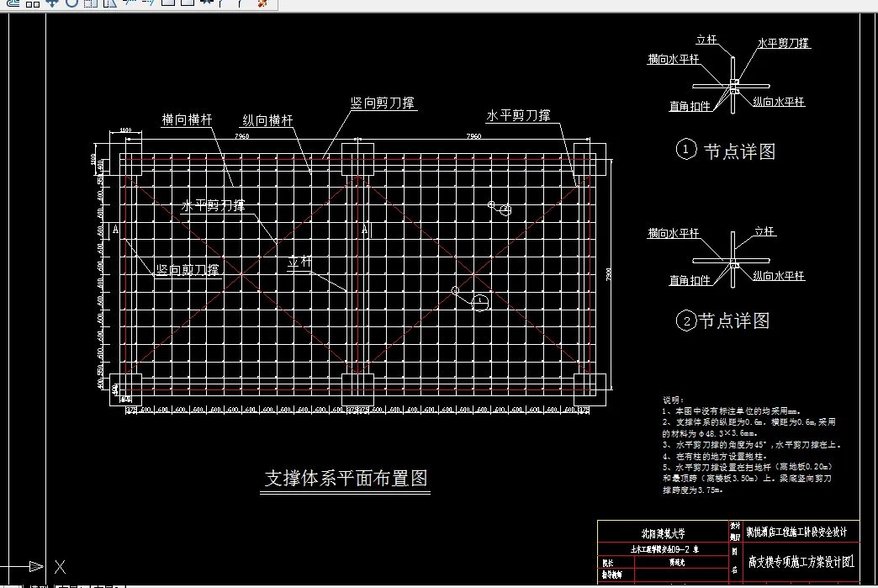Click the drawing title 支撑体系平面布置图
This screenshot has width=878, height=588.
344,476
